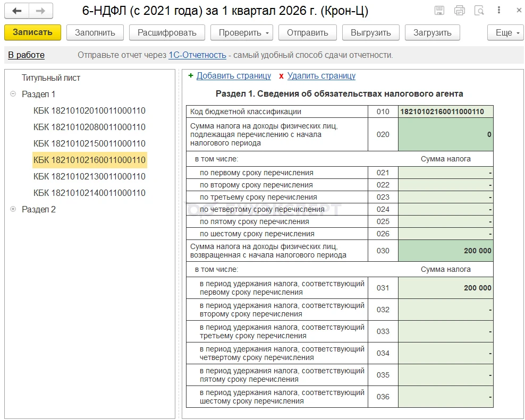Select the Раздел 1 tree item
The height and width of the screenshot is (420, 525).
[38, 94]
